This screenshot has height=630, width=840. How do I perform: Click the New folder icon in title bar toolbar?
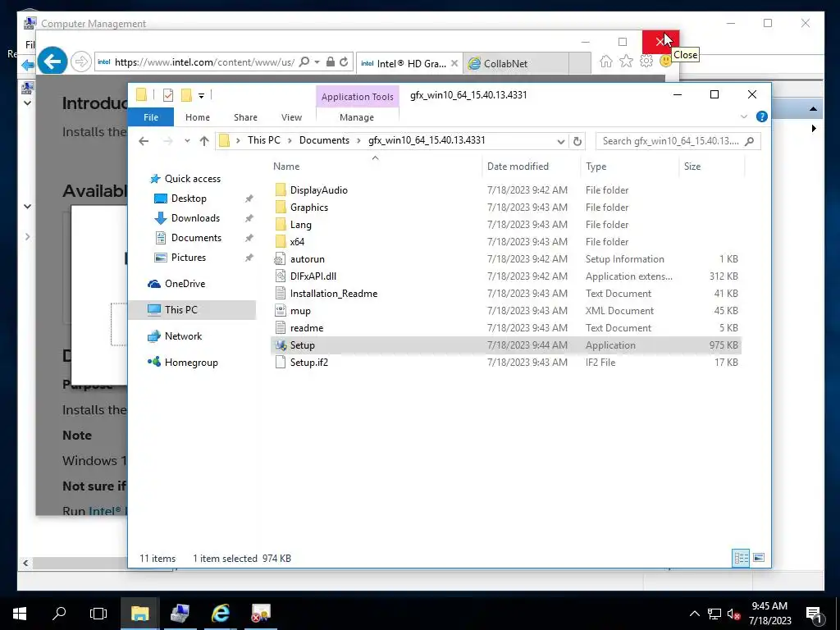coord(186,95)
